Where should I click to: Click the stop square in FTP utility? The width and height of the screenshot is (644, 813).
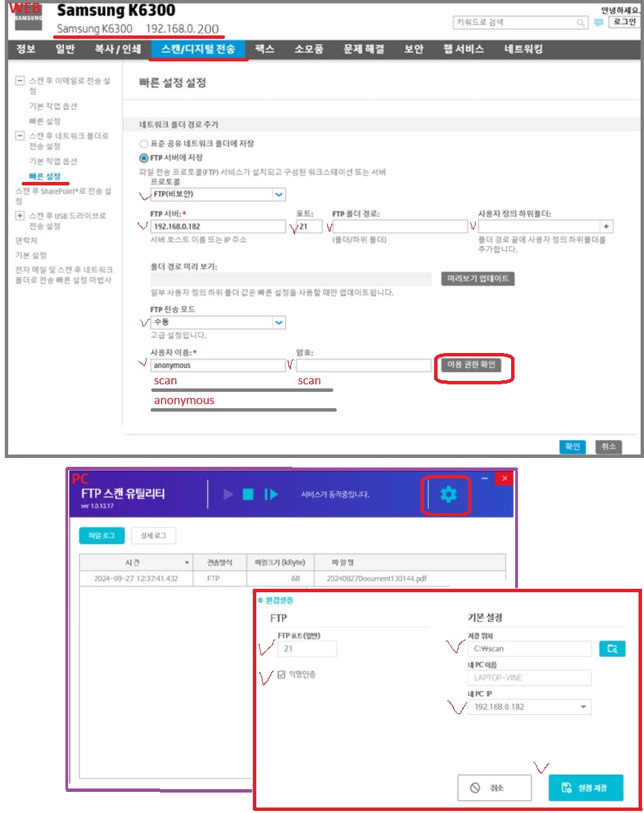coord(248,494)
